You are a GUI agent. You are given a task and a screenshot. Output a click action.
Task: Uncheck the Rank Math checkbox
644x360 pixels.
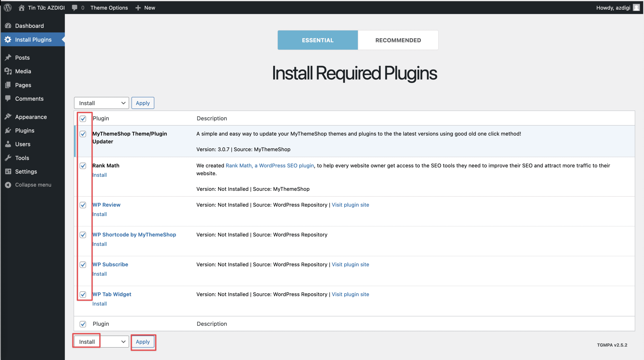[83, 166]
